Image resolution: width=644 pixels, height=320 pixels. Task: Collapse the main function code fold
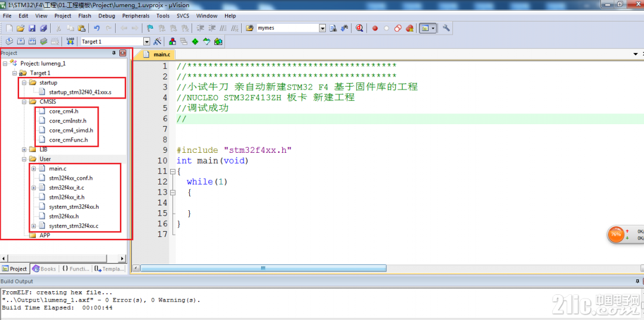(x=172, y=171)
